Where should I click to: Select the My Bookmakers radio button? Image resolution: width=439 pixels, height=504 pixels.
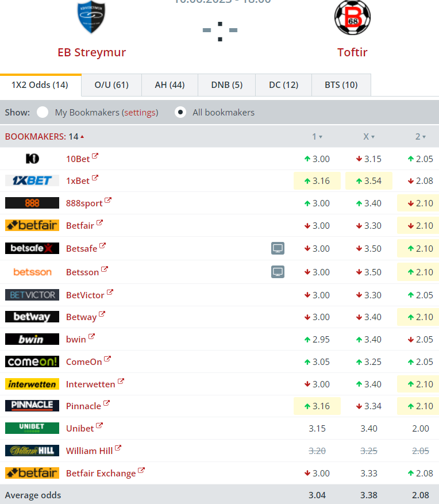tap(43, 112)
